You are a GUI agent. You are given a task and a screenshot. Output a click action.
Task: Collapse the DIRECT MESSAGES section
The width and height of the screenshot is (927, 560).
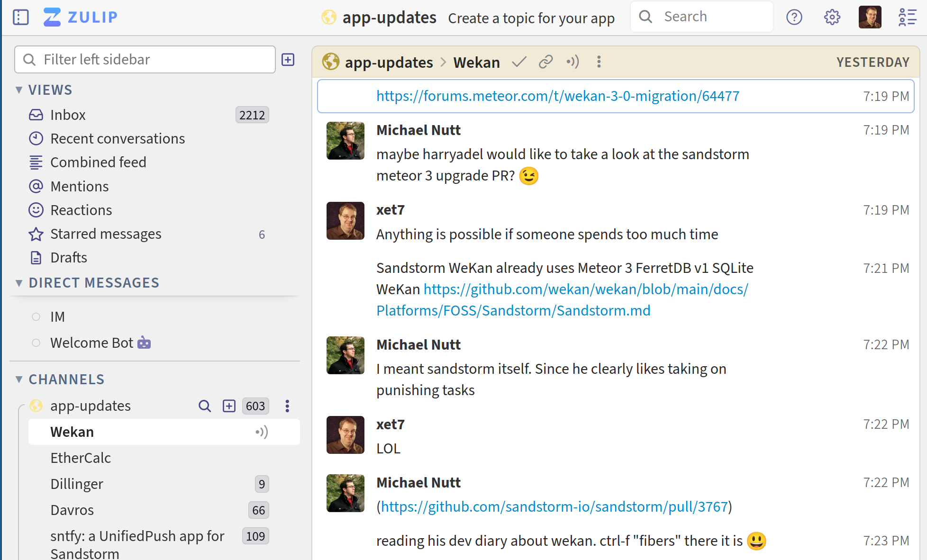coord(19,283)
